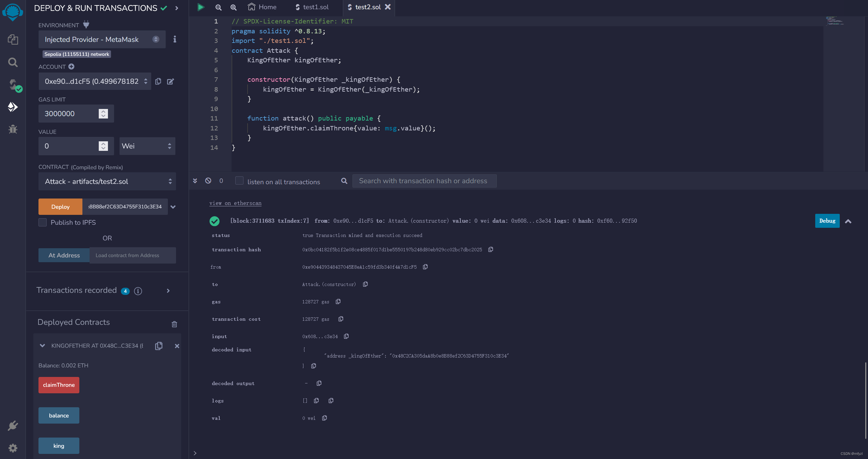This screenshot has height=459, width=868.
Task: Switch to the test1.sol tab
Action: pos(312,7)
